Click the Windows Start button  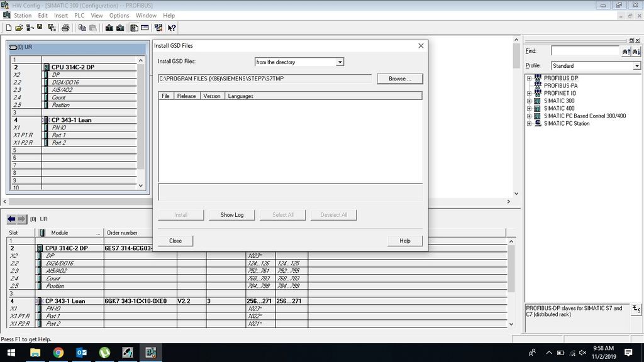pyautogui.click(x=11, y=353)
